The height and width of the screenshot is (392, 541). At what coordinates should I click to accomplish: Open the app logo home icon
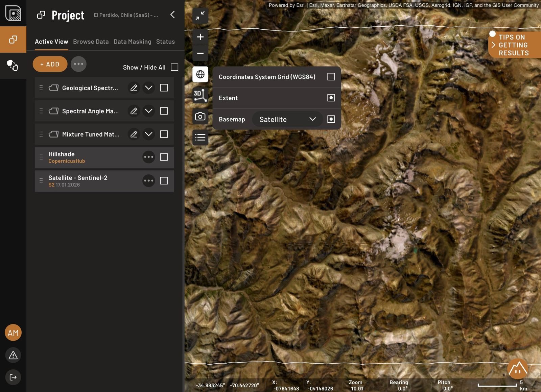(x=13, y=13)
